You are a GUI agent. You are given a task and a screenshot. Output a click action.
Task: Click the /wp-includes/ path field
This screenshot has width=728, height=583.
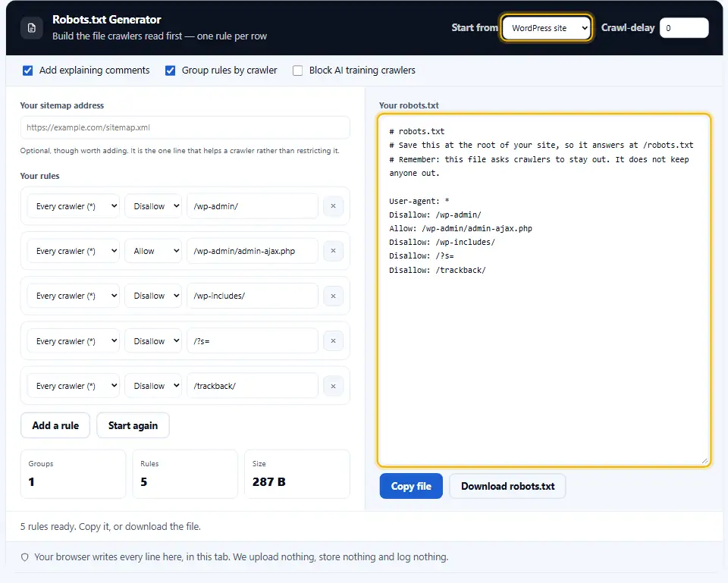tap(252, 296)
